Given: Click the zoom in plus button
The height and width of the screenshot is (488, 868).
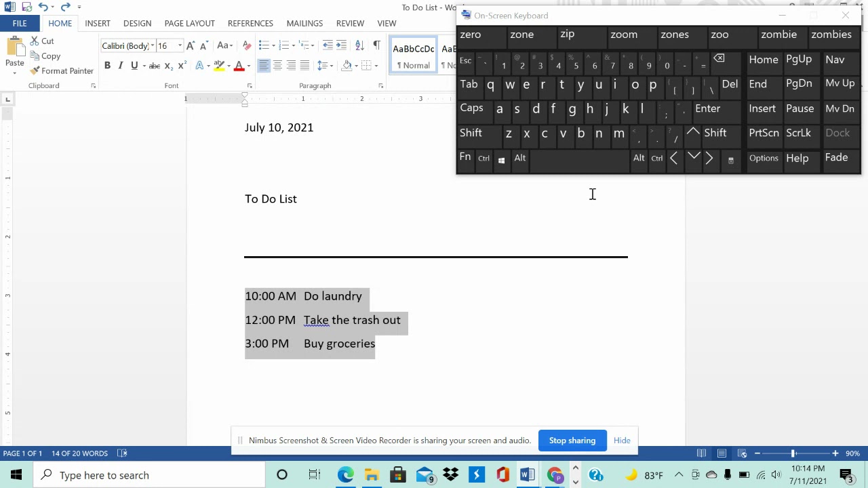Looking at the screenshot, I should pos(835,453).
